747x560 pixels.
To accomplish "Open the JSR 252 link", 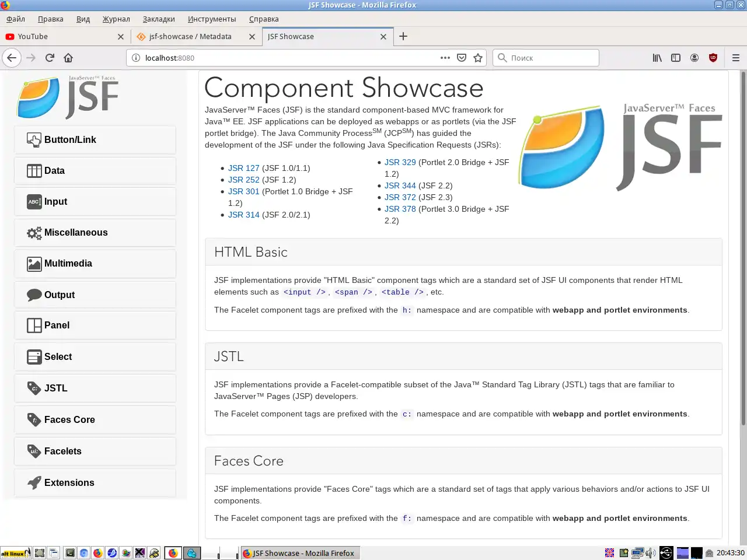I will [x=243, y=180].
